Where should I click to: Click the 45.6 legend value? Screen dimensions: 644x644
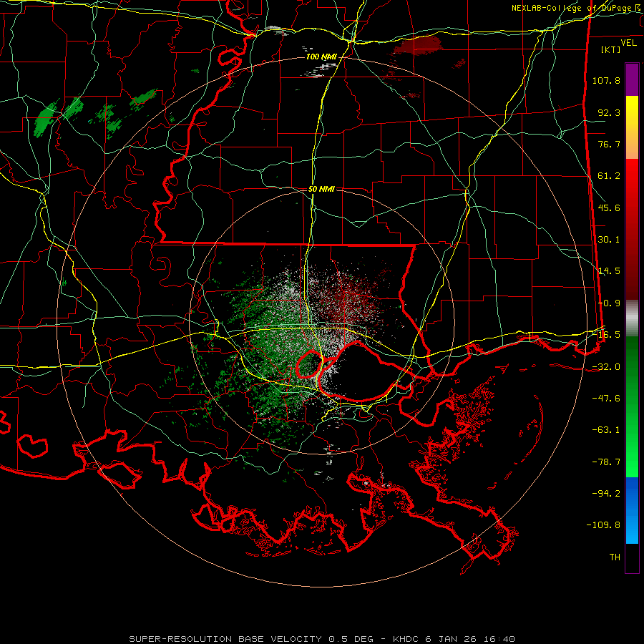[609, 208]
